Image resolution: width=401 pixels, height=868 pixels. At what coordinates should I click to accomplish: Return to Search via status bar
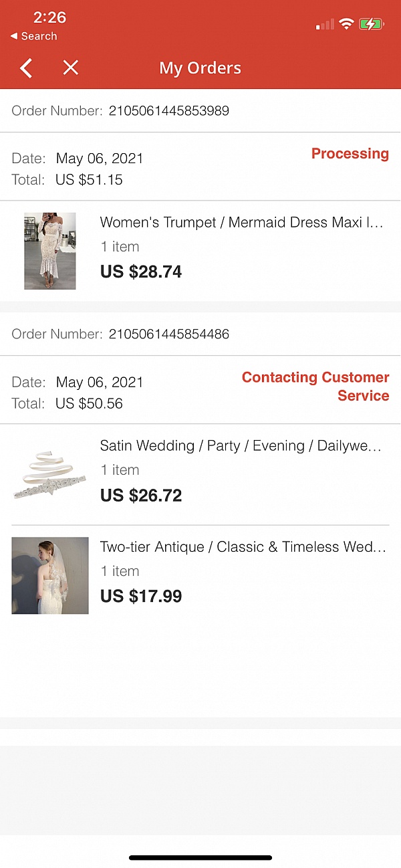34,36
